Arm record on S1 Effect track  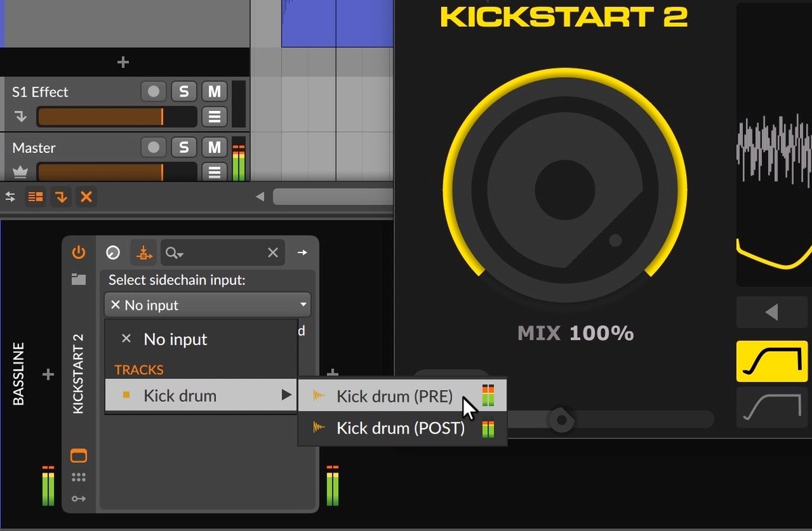(154, 91)
